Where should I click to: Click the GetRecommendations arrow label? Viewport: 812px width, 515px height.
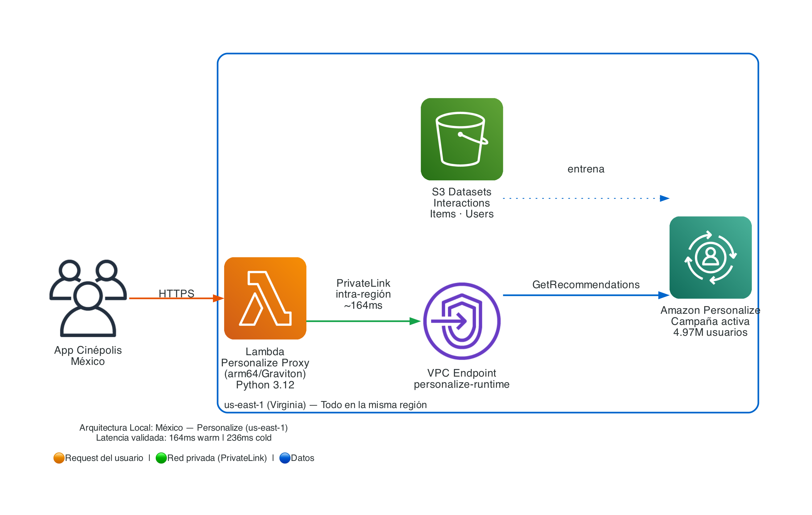click(586, 284)
